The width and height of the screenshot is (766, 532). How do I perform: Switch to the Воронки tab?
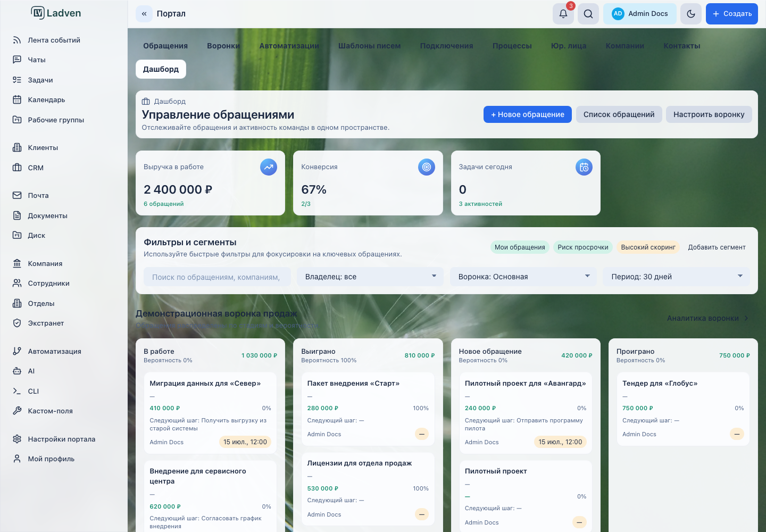(x=223, y=46)
